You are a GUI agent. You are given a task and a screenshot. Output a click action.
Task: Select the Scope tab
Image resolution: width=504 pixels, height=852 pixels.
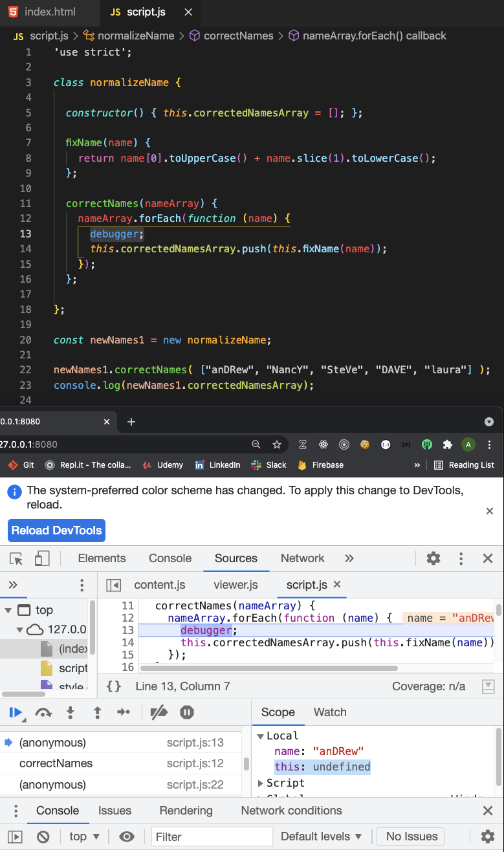coord(278,712)
